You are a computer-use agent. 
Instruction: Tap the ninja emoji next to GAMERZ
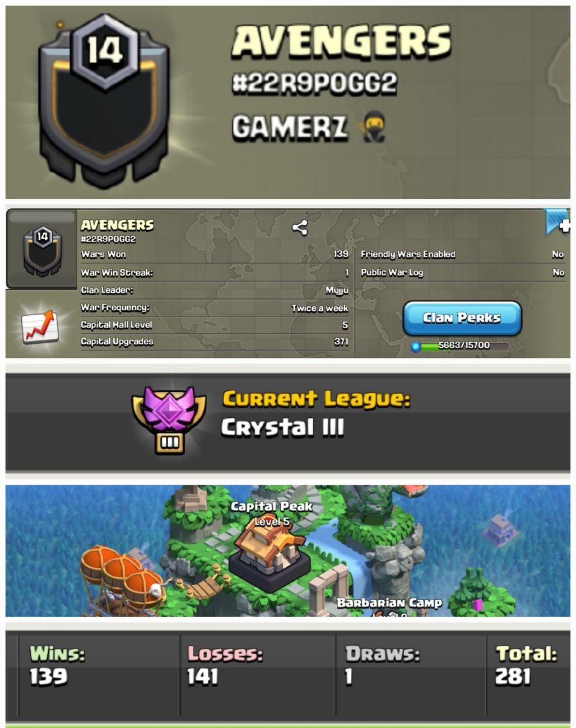pyautogui.click(x=372, y=127)
